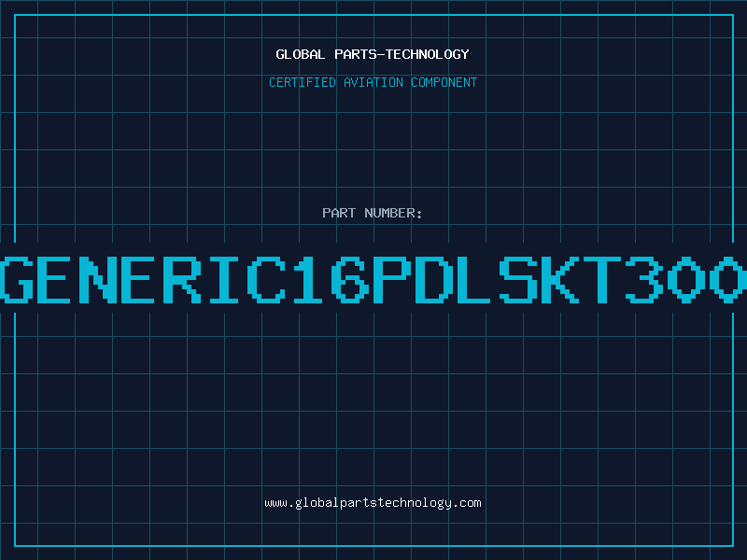Click the GLOBAL PARTS-TECHNOLOGY heading
The image size is (747, 560).
[373, 54]
